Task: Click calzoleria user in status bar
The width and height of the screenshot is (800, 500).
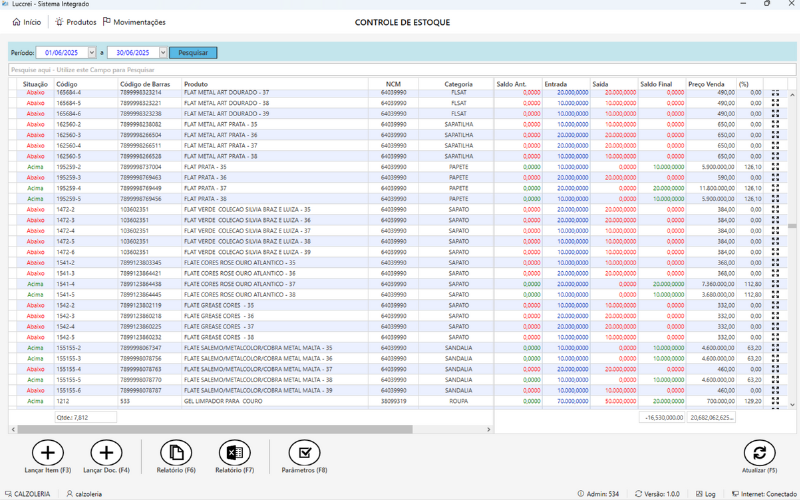Action: (x=84, y=494)
